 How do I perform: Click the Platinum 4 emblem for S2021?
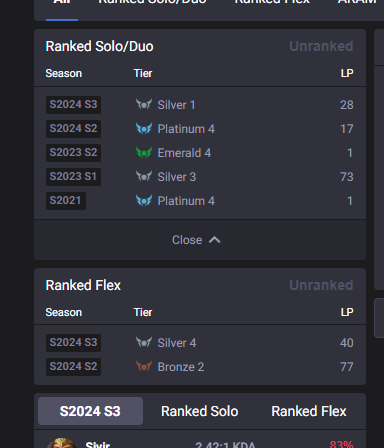(x=144, y=200)
